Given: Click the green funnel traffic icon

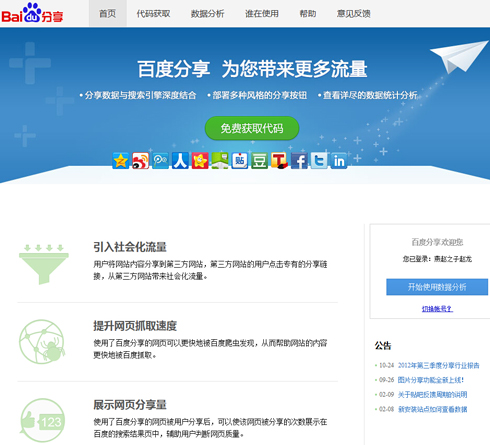Looking at the screenshot, I should pyautogui.click(x=44, y=264).
